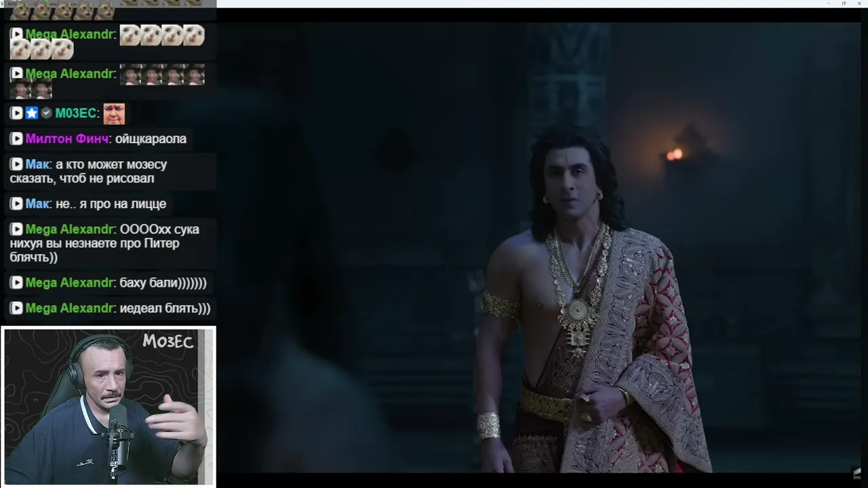868x488 pixels.
Task: Restore down the stream window
Action: tap(844, 3)
